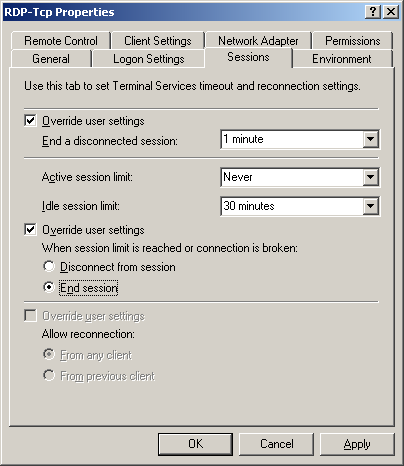Screen dimensions: 404x466
Task: Check the Override user settings for reconnection
Action: coord(30,316)
